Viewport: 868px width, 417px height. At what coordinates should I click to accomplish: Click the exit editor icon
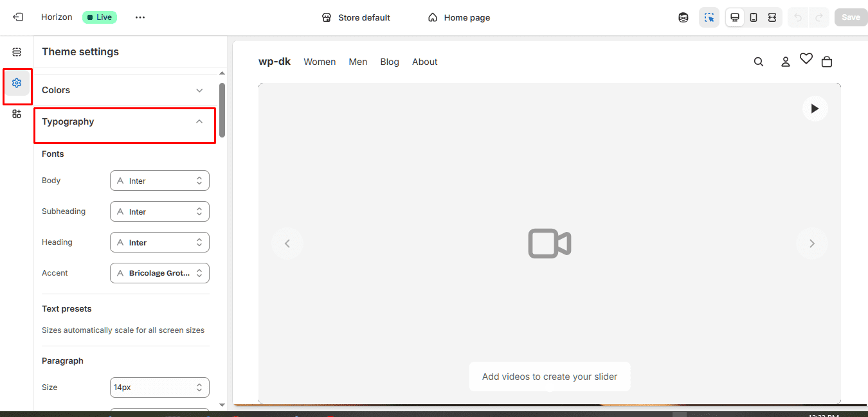tap(18, 17)
